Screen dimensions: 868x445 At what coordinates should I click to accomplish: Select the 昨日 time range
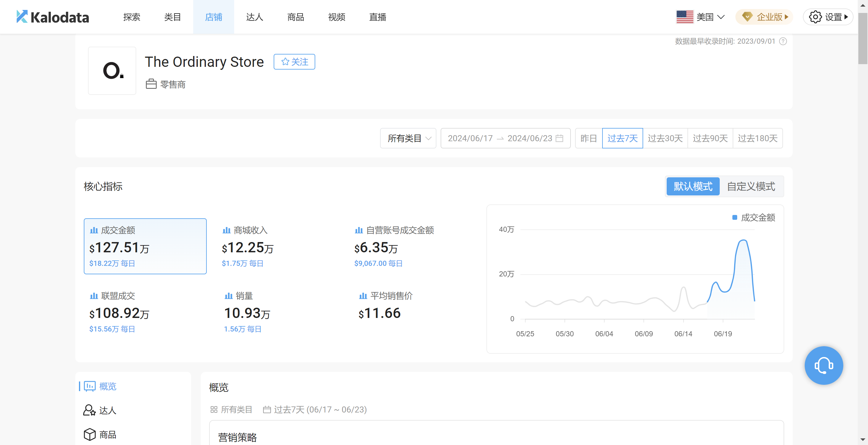(x=588, y=138)
